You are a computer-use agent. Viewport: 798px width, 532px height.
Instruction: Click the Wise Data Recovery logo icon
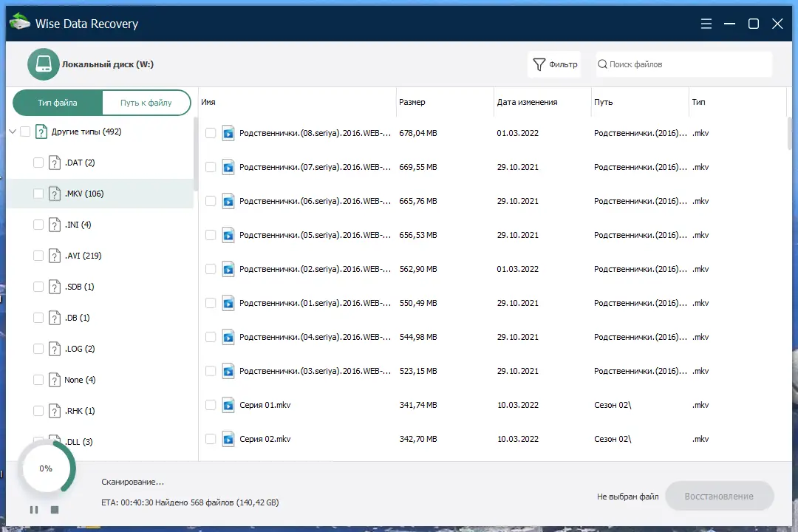pos(20,22)
